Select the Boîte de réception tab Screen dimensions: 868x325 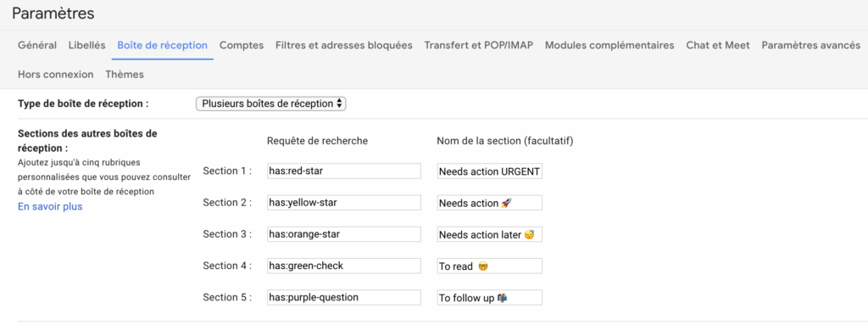[x=162, y=46]
